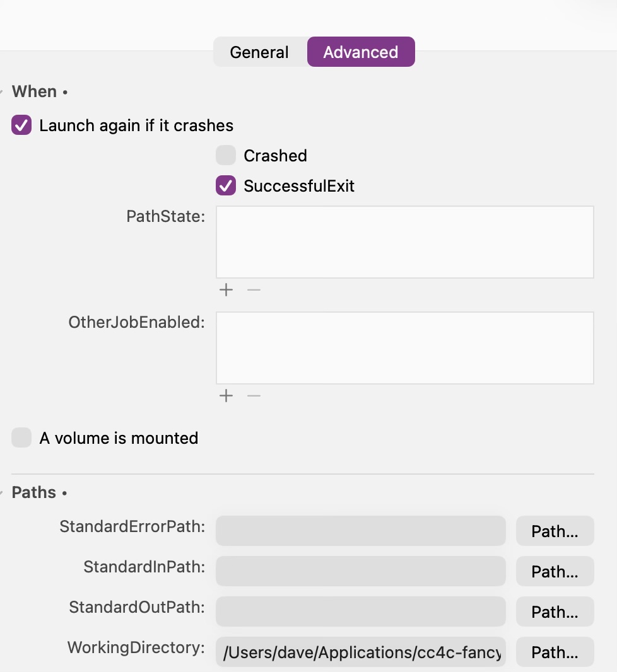Click the minus icon under OtherJobEnabled list
The height and width of the screenshot is (672, 617).
pos(254,396)
